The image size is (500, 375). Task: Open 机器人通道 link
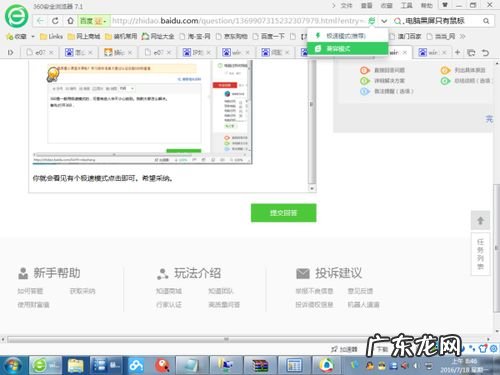click(363, 305)
